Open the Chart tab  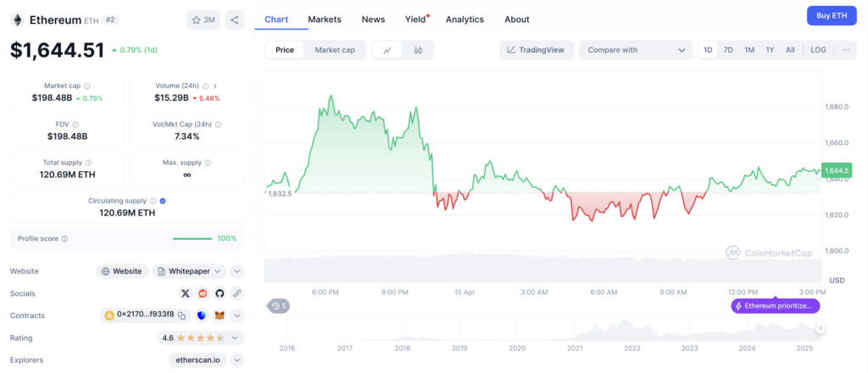(x=276, y=19)
